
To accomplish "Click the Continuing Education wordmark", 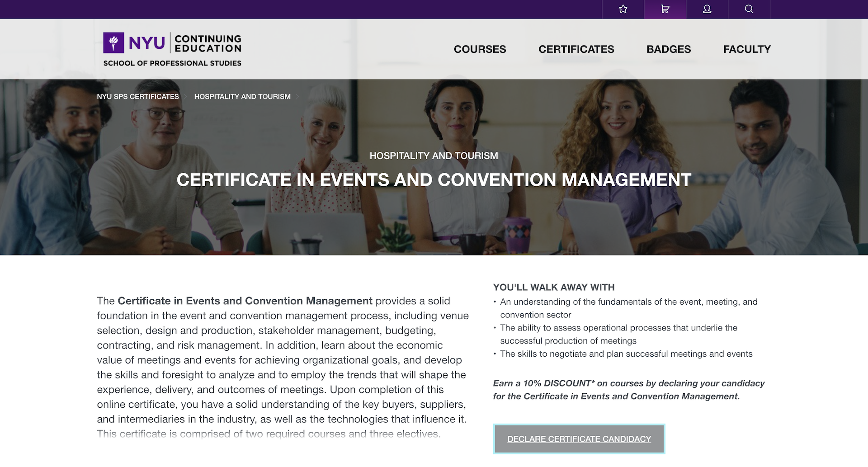I will pyautogui.click(x=208, y=43).
